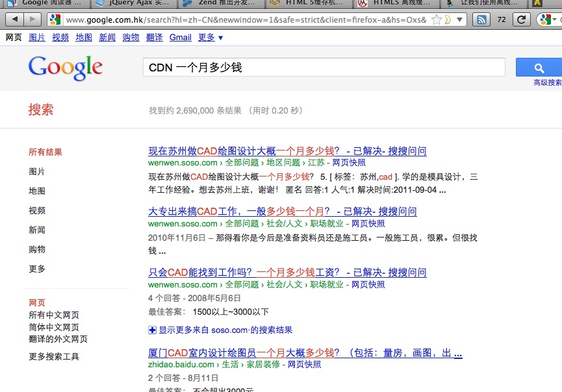Click result count text 找到约 2,690,000 条结果
Screen dimensions: 562x392
click(196, 110)
